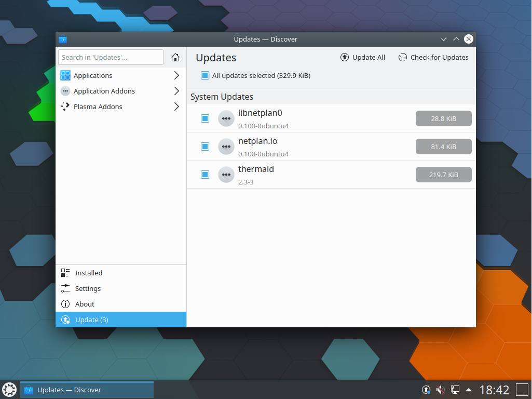The height and width of the screenshot is (399, 532).
Task: Click the 18:42 clock
Action: pos(494,390)
